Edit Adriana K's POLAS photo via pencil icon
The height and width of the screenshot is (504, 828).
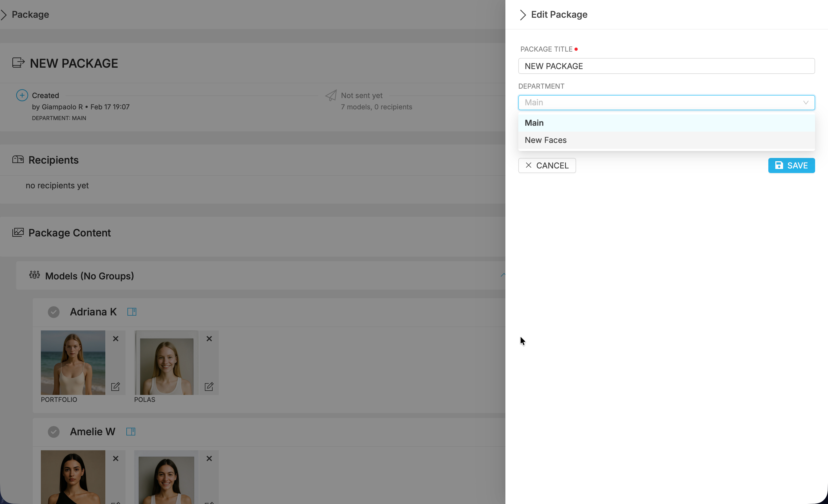click(209, 387)
